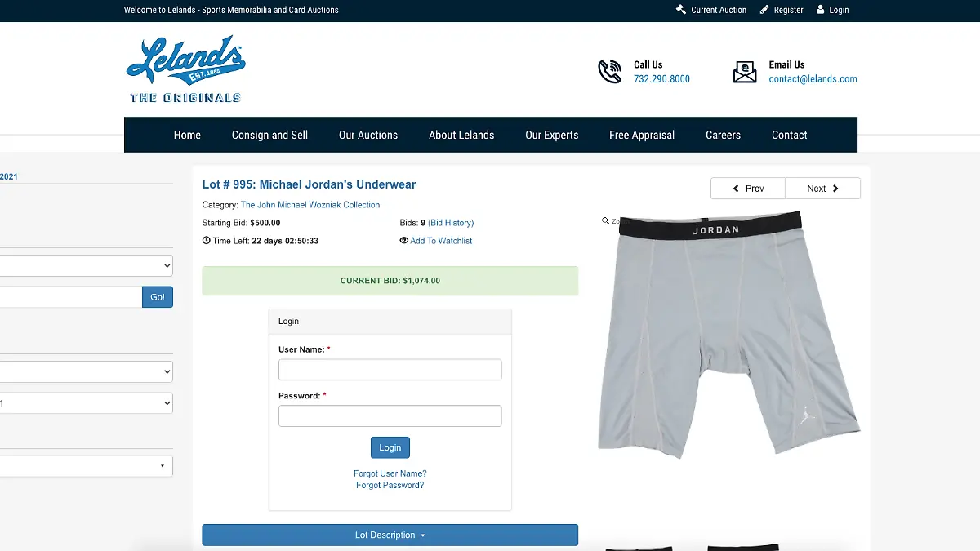
Task: Focus the User Name input field
Action: 390,370
